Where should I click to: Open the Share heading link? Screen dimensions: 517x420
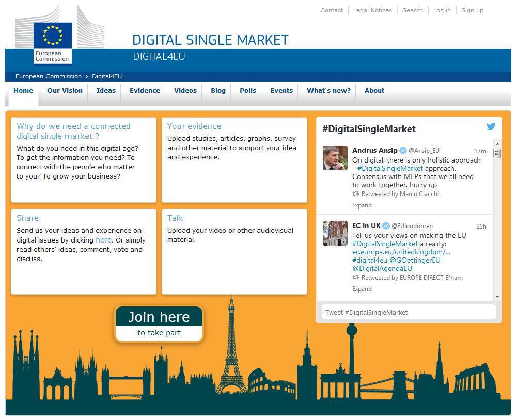click(x=28, y=218)
